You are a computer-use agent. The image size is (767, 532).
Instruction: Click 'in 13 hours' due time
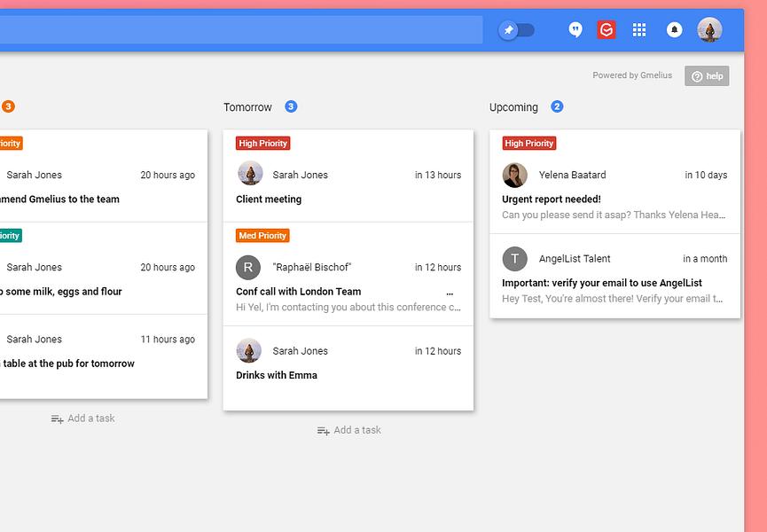coord(438,175)
